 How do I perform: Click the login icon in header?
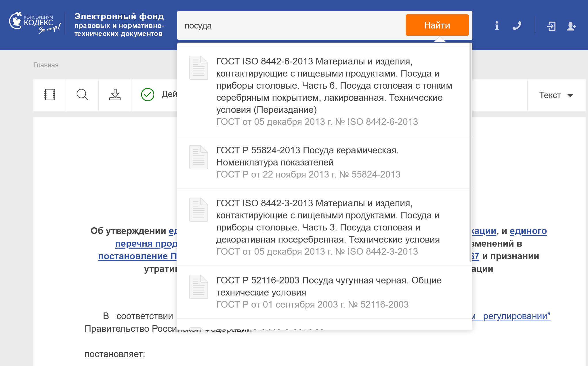(551, 26)
